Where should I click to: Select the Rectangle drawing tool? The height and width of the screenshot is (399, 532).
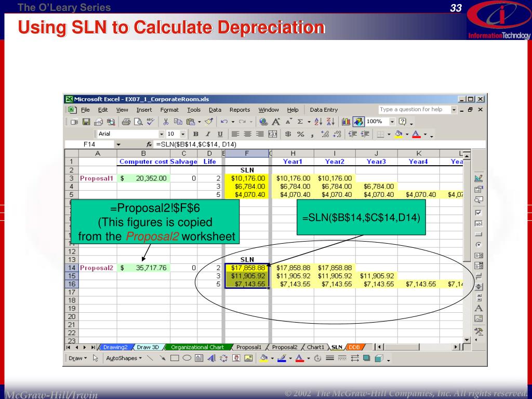(175, 358)
